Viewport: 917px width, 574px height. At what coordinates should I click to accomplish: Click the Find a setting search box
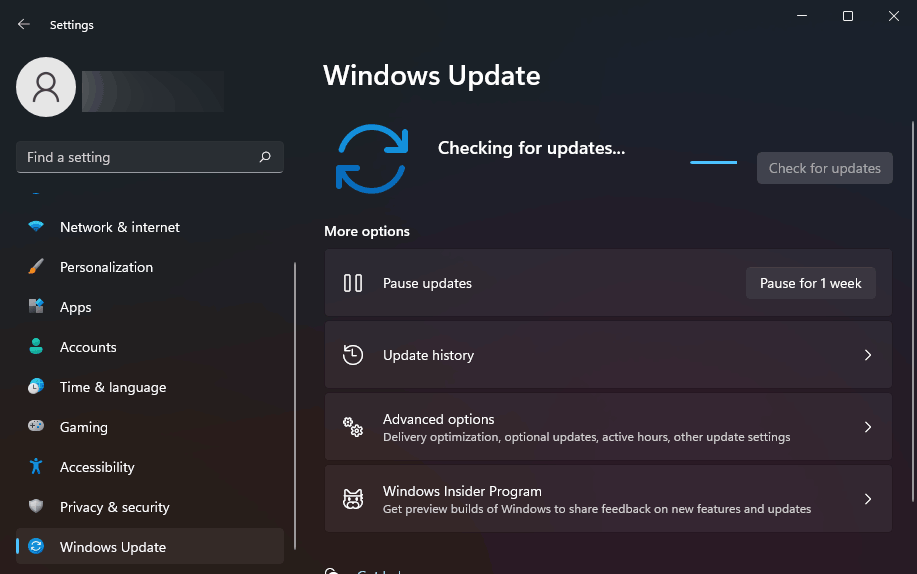coord(150,157)
